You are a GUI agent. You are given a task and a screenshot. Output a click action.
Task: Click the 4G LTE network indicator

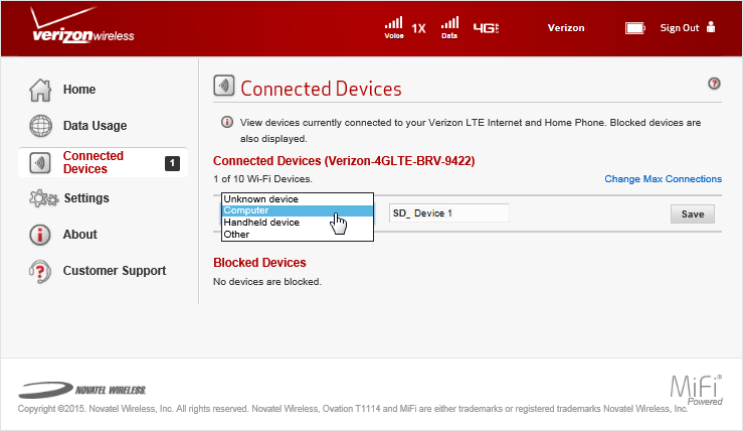(x=486, y=28)
